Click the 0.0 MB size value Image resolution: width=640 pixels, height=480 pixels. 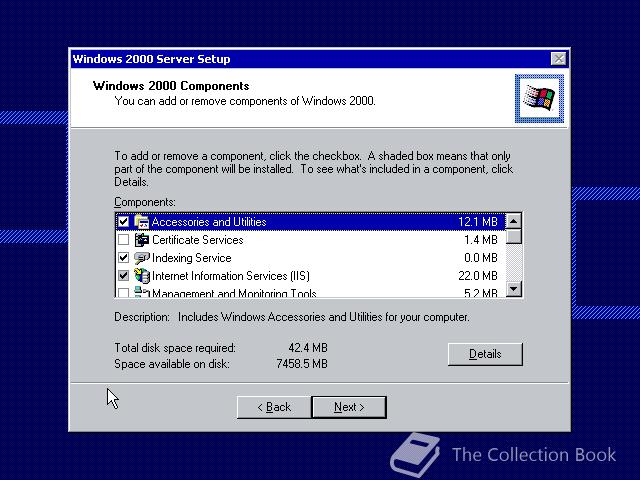480,258
